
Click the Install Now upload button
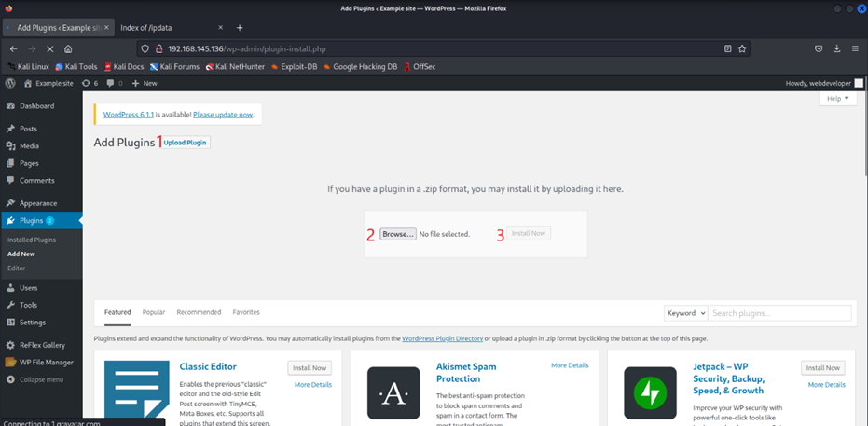click(528, 233)
